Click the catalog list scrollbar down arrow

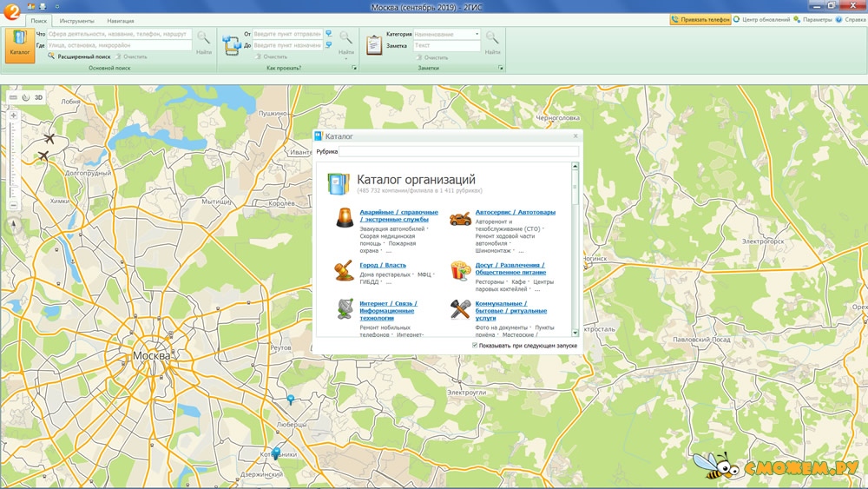575,333
